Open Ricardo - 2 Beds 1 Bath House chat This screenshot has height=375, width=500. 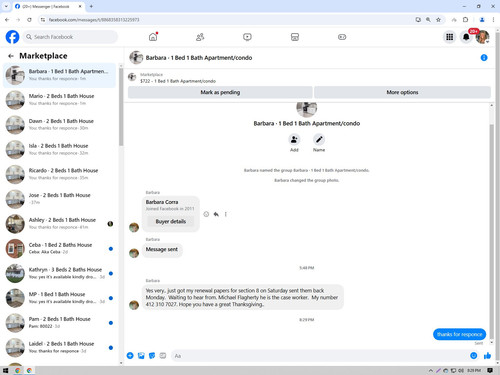pos(59,174)
